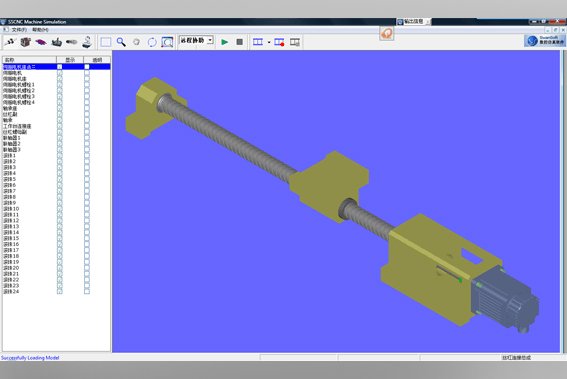The height and width of the screenshot is (379, 567).
Task: Click the 透明 column header
Action: pyautogui.click(x=97, y=60)
